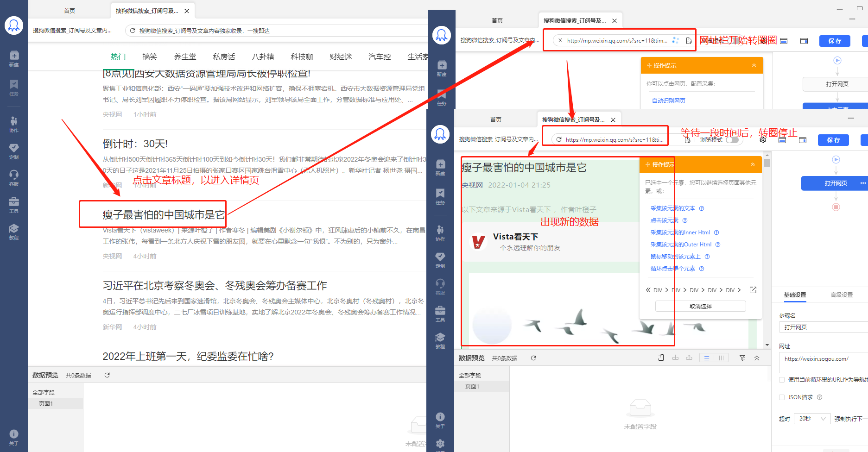Click 保存 in the top-right window
The width and height of the screenshot is (868, 452).
coord(835,41)
